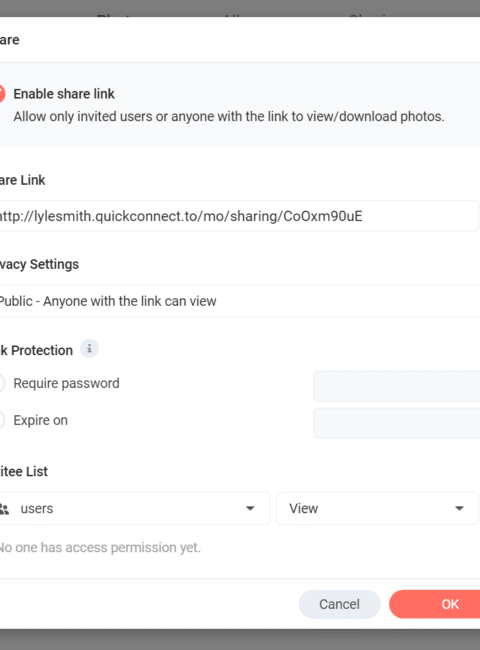480x650 pixels.
Task: Click the share link URL field
Action: pos(239,216)
